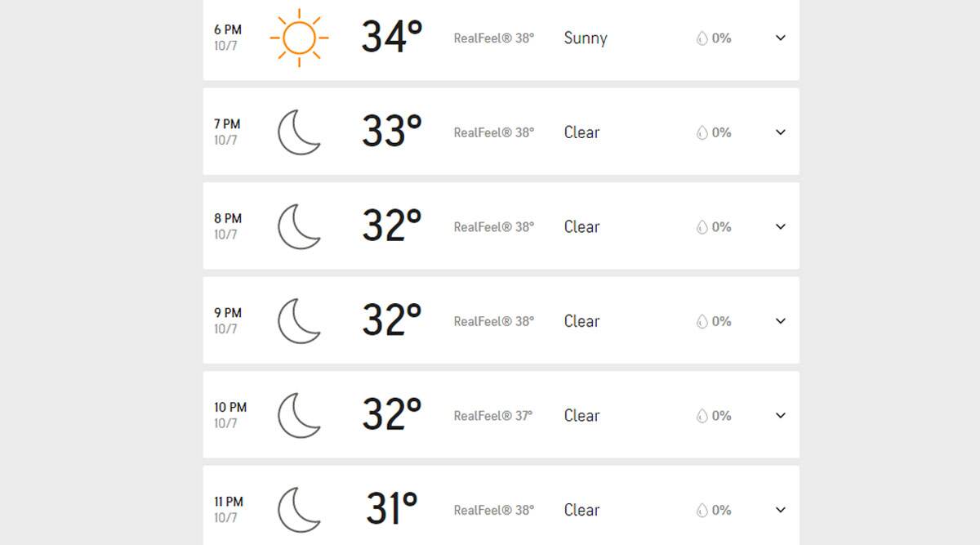Click the 34° temperature at 6 PM
This screenshot has height=545, width=980.
point(392,38)
